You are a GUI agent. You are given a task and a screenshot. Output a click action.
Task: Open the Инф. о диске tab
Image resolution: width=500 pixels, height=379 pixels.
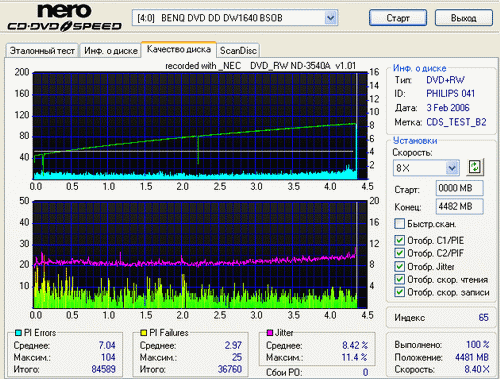pyautogui.click(x=111, y=51)
